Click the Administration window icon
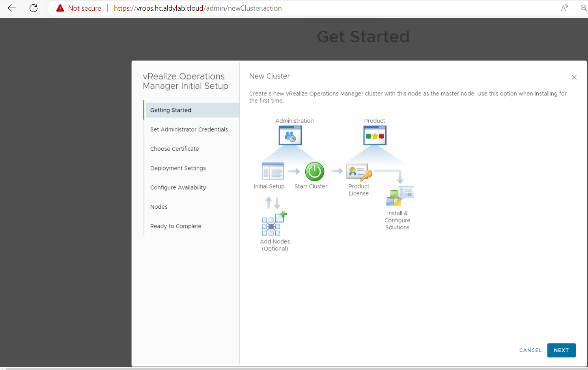Image resolution: width=588 pixels, height=370 pixels. pyautogui.click(x=290, y=135)
